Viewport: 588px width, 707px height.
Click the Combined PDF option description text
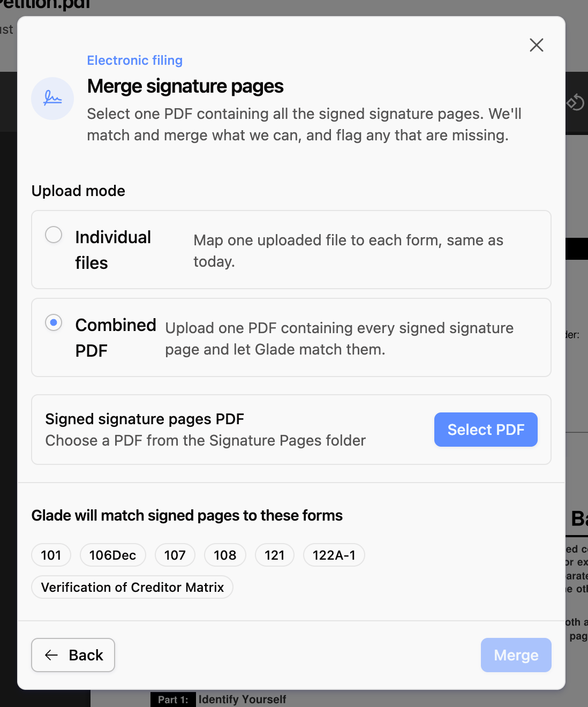coord(340,339)
